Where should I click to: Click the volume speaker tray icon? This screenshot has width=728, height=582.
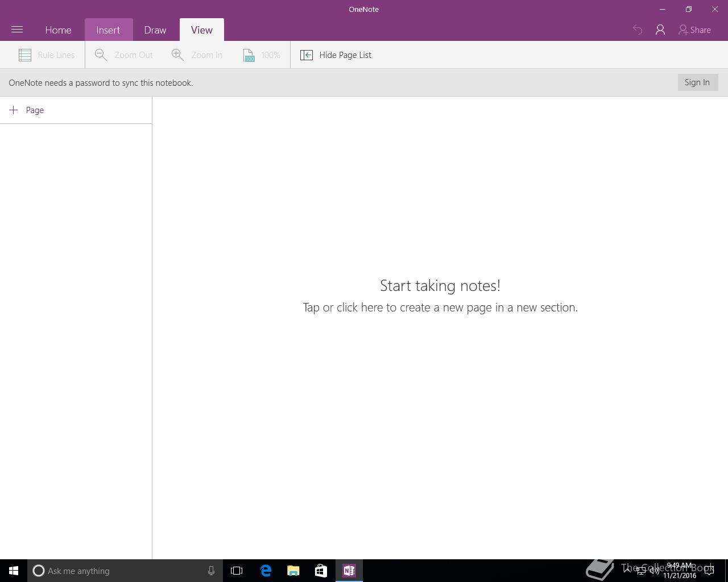click(655, 571)
